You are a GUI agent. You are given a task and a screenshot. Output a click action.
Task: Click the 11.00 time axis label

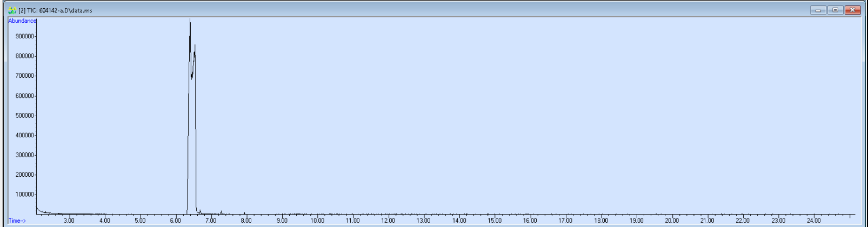coord(353,221)
